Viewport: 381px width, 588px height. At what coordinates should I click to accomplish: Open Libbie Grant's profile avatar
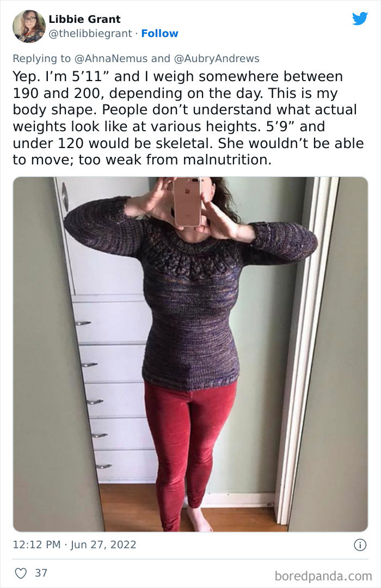click(x=29, y=26)
